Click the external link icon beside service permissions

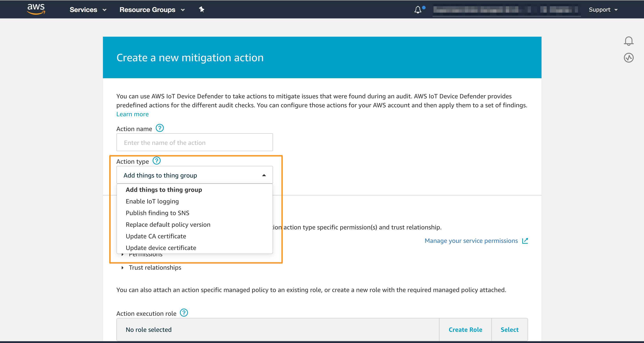point(525,241)
